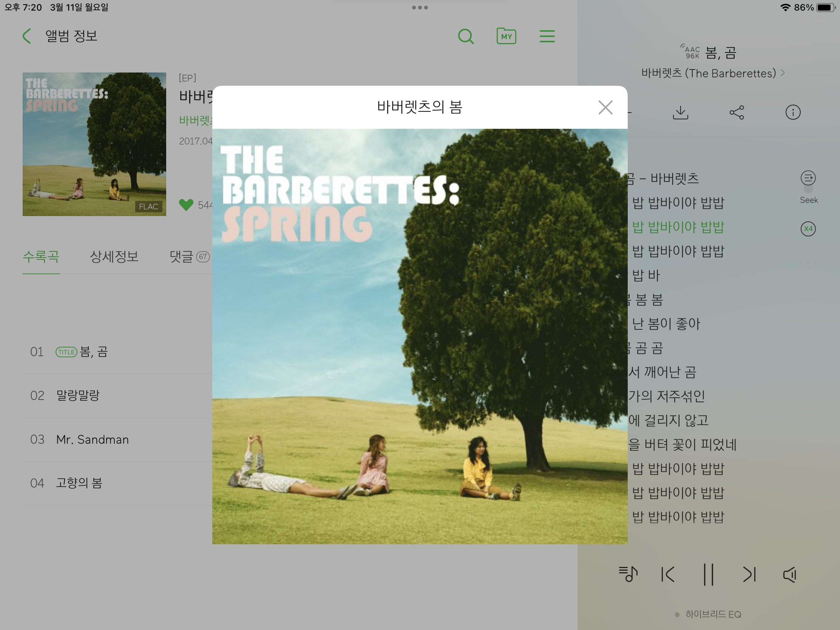This screenshot has width=840, height=630.
Task: Open the search icon
Action: click(x=466, y=37)
